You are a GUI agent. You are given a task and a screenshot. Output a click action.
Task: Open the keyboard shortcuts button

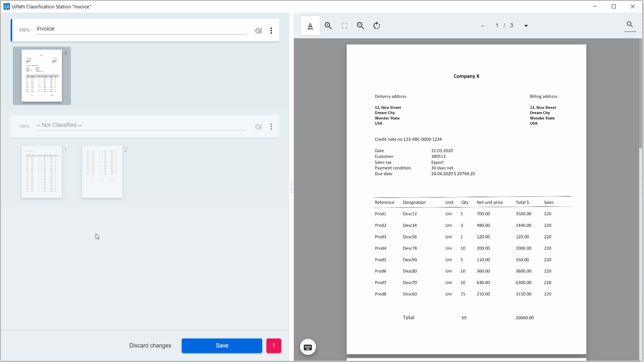click(x=308, y=347)
